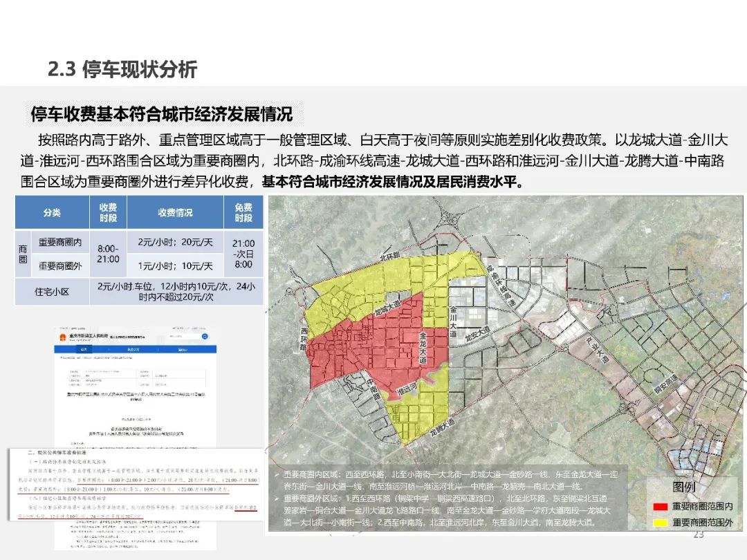Click the "龙腾大道" road label on the map
The image size is (747, 560).
tap(441, 428)
